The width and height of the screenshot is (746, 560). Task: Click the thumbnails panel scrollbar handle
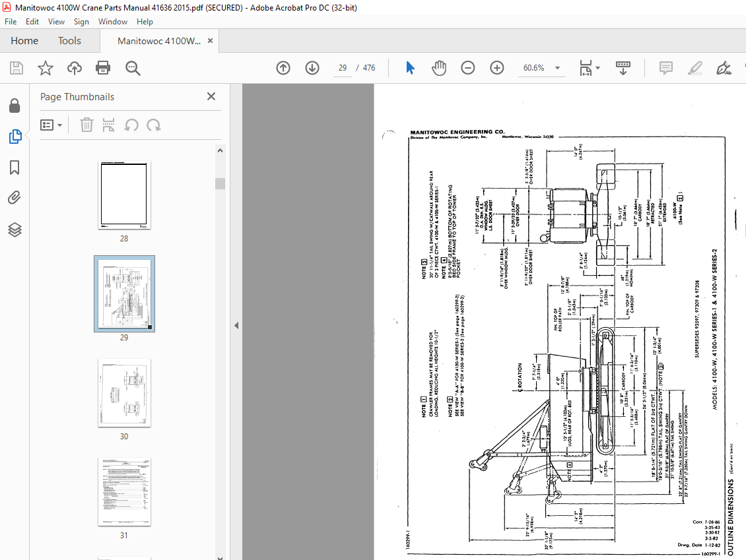[x=220, y=183]
